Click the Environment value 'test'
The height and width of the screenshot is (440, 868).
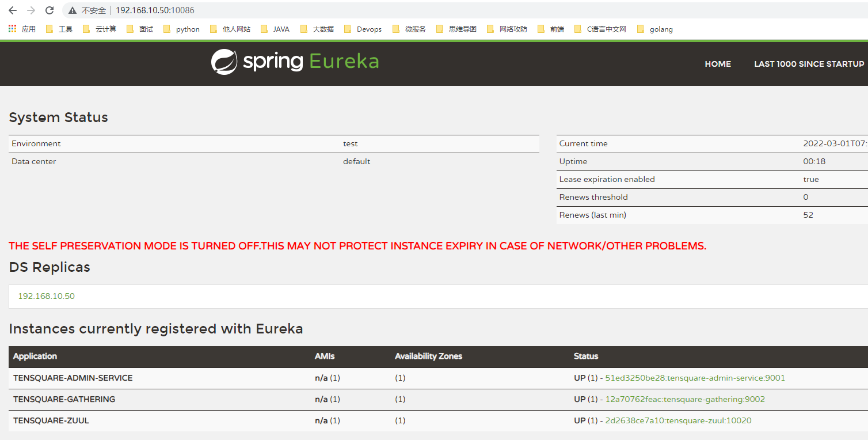(x=350, y=143)
